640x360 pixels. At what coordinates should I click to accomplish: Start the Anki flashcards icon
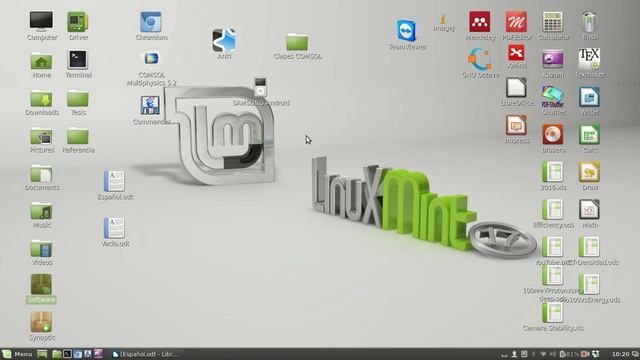[224, 40]
